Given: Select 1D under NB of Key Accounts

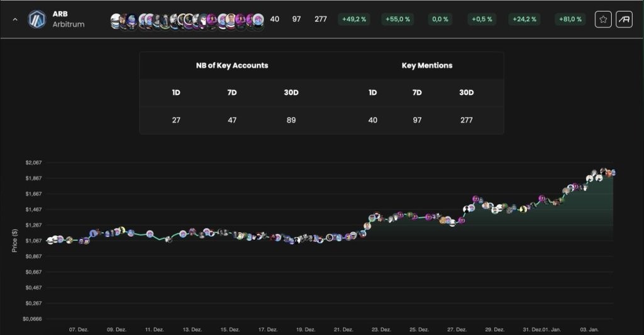Looking at the screenshot, I should (176, 92).
